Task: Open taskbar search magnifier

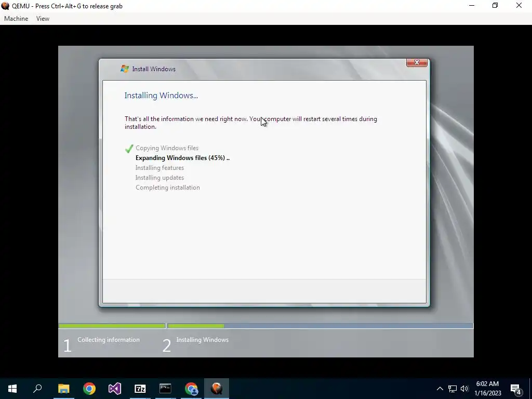Action: click(37, 389)
